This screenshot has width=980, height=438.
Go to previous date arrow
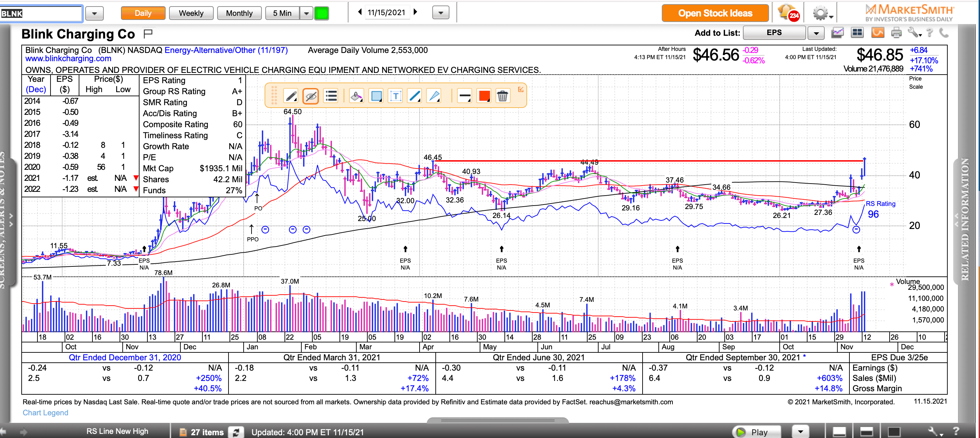(359, 12)
